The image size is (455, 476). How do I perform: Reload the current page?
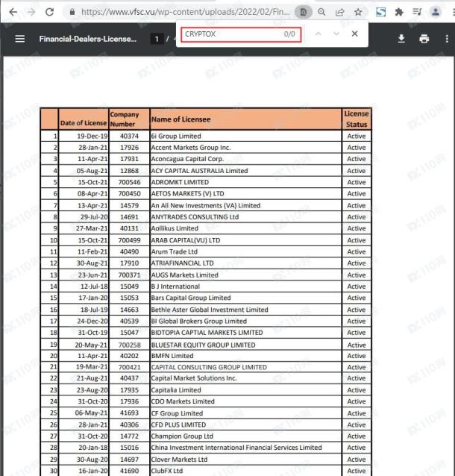pyautogui.click(x=49, y=12)
